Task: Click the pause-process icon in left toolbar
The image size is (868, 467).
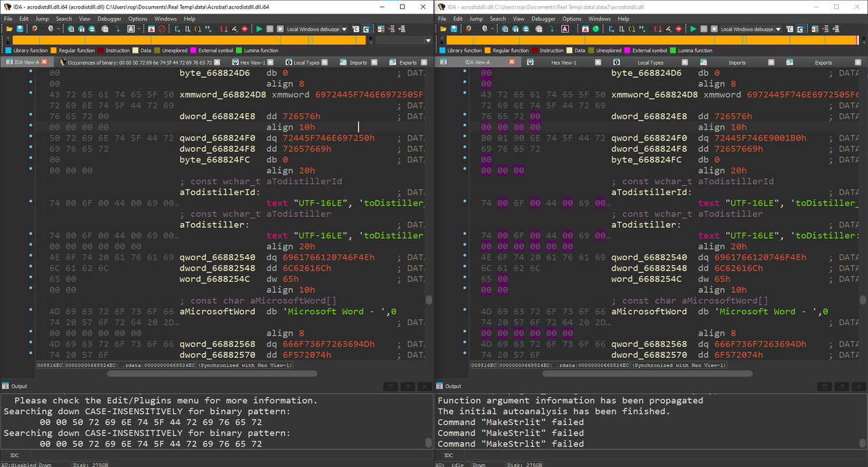Action: [270, 29]
